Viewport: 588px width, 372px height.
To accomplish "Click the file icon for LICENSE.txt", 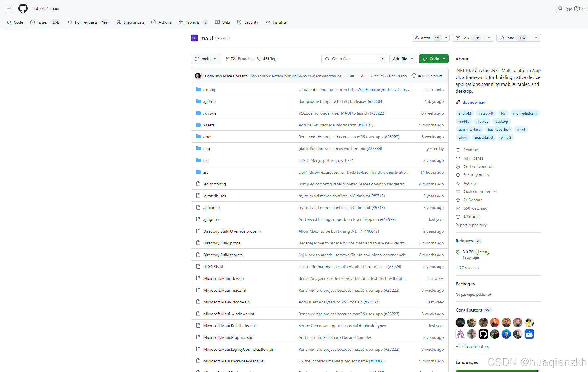I will coord(198,267).
